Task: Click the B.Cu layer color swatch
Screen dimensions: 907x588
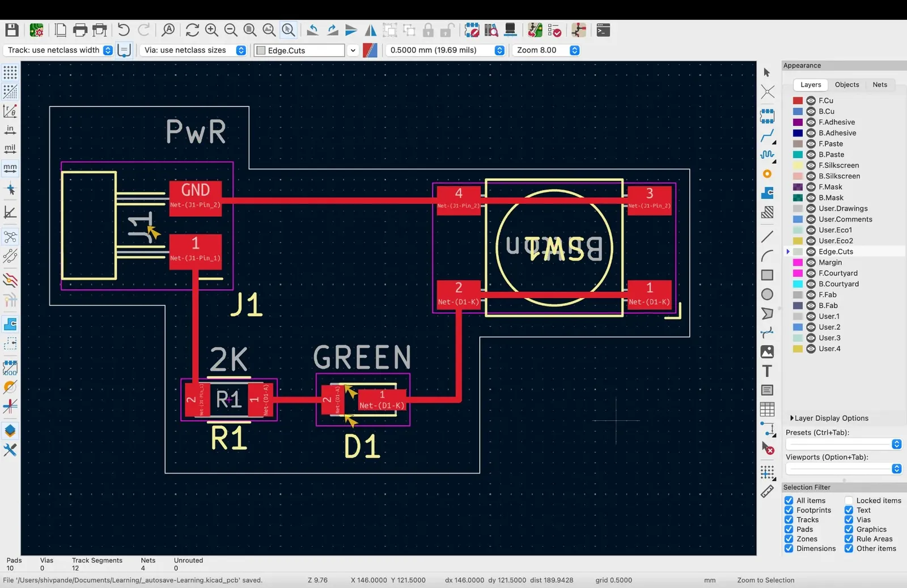Action: (798, 112)
